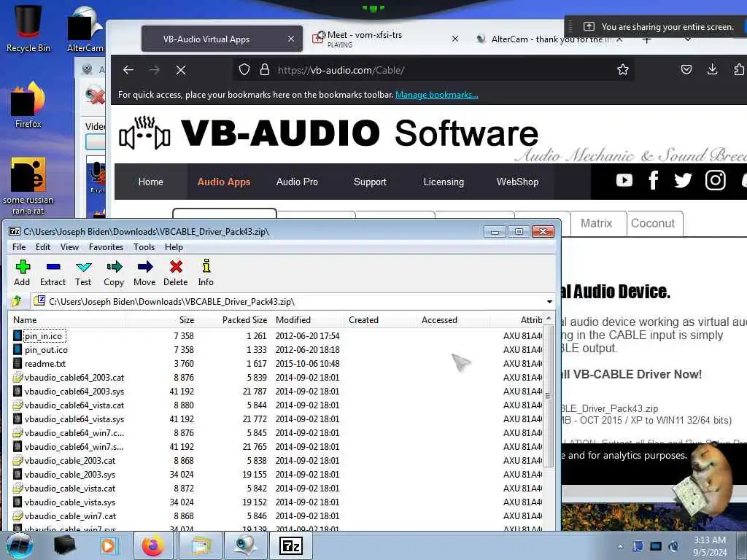Open the Edit menu in 7-Zip
Image resolution: width=747 pixels, height=560 pixels.
tap(43, 246)
